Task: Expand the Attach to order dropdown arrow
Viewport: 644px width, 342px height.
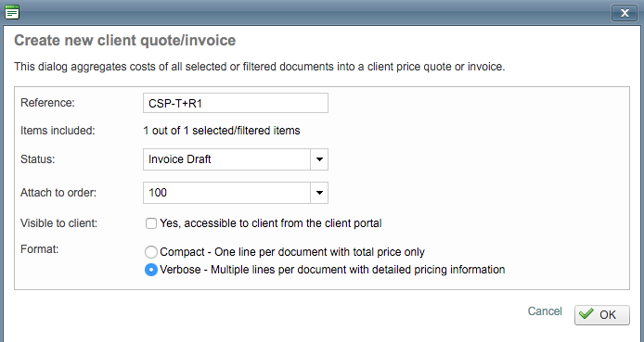Action: click(x=319, y=193)
